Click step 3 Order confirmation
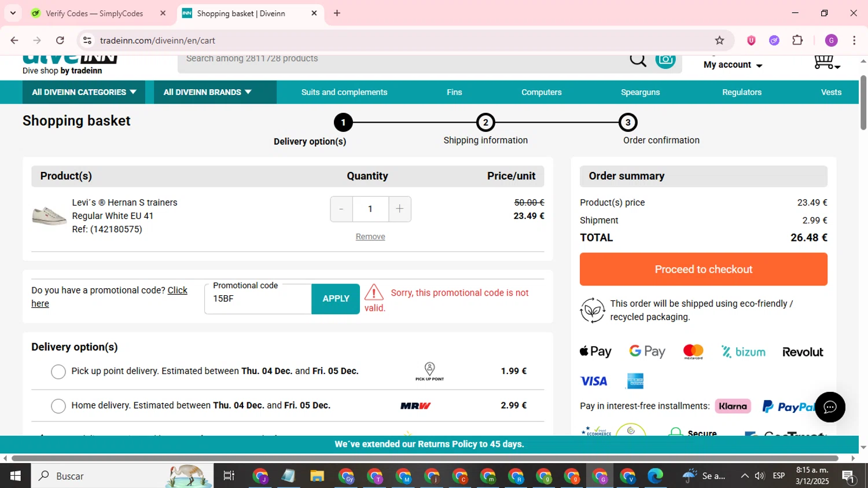Image resolution: width=868 pixels, height=488 pixels. (628, 123)
